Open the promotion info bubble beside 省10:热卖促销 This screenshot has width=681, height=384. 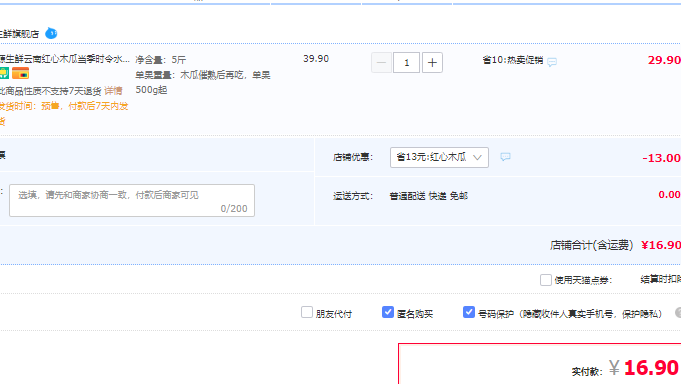click(552, 62)
